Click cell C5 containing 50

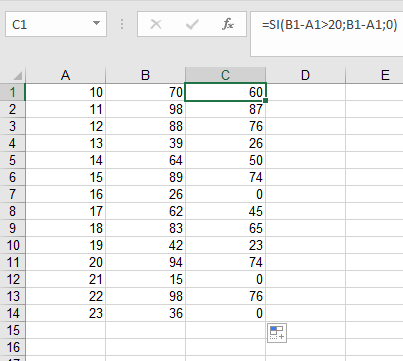225,160
